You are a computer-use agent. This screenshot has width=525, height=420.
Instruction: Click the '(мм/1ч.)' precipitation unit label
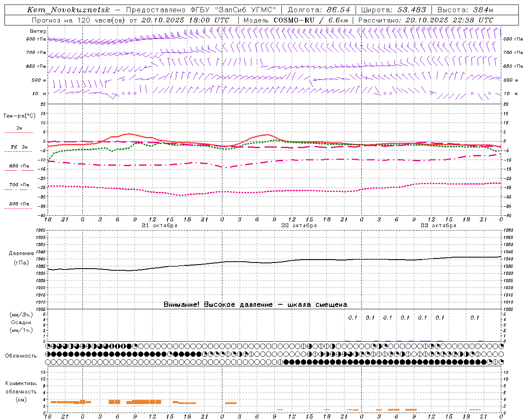pyautogui.click(x=21, y=330)
